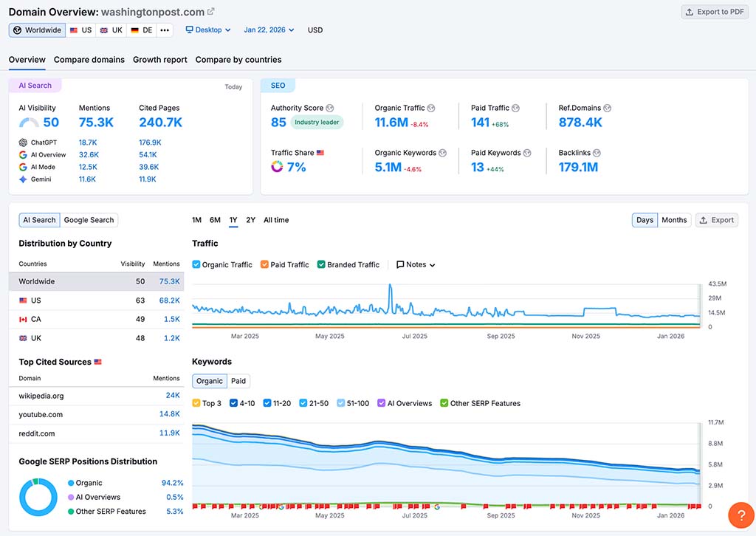Switch to the Growth report tab
Screen dimensions: 756x536
(x=159, y=60)
